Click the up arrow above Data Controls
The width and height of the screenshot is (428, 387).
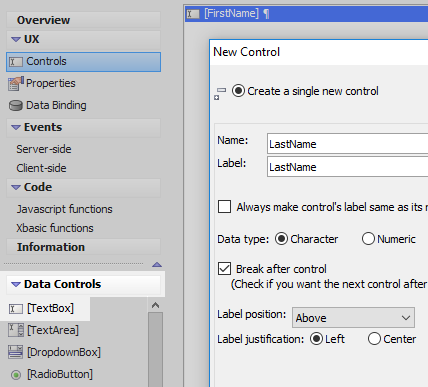[157, 265]
